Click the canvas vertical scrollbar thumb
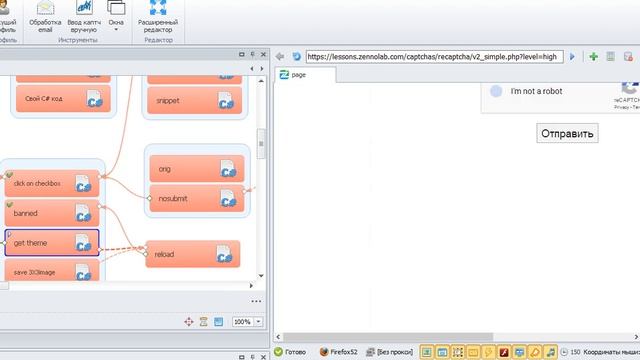The height and width of the screenshot is (360, 640). point(261,144)
